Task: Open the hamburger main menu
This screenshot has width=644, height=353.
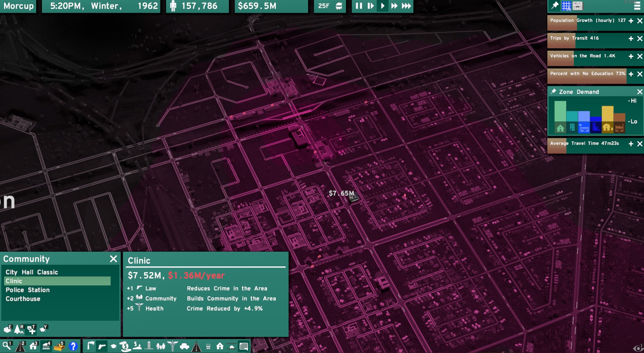Action: (637, 6)
